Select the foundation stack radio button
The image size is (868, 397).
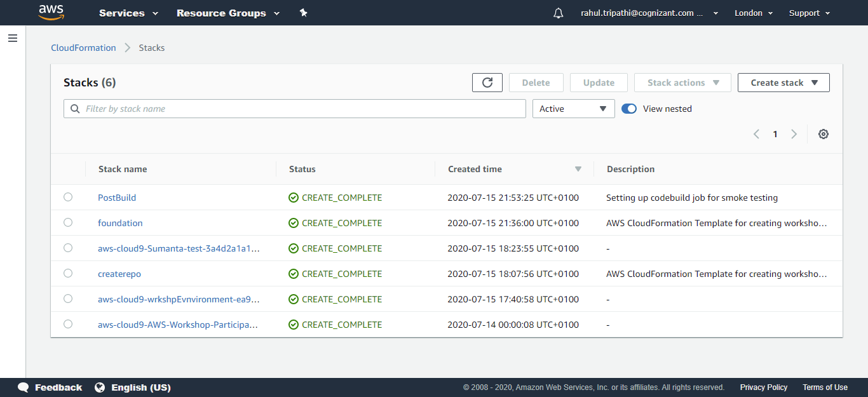[68, 222]
